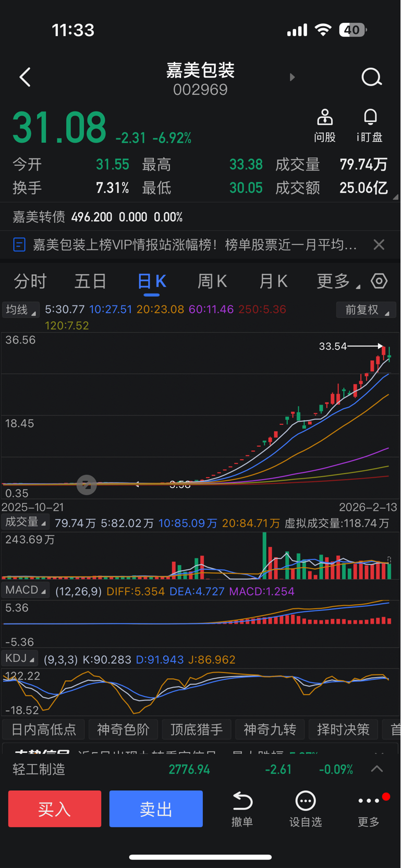
Task: Tap the MA60 value 60:11.46
Action: pyautogui.click(x=211, y=309)
